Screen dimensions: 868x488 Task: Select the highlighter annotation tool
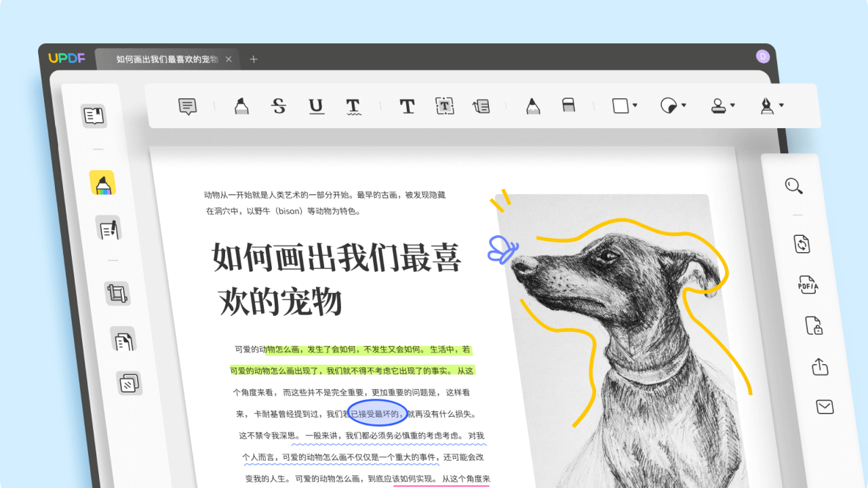(x=240, y=106)
